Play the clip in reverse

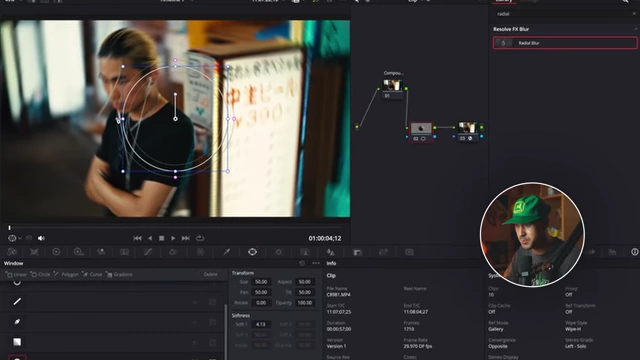tap(150, 238)
